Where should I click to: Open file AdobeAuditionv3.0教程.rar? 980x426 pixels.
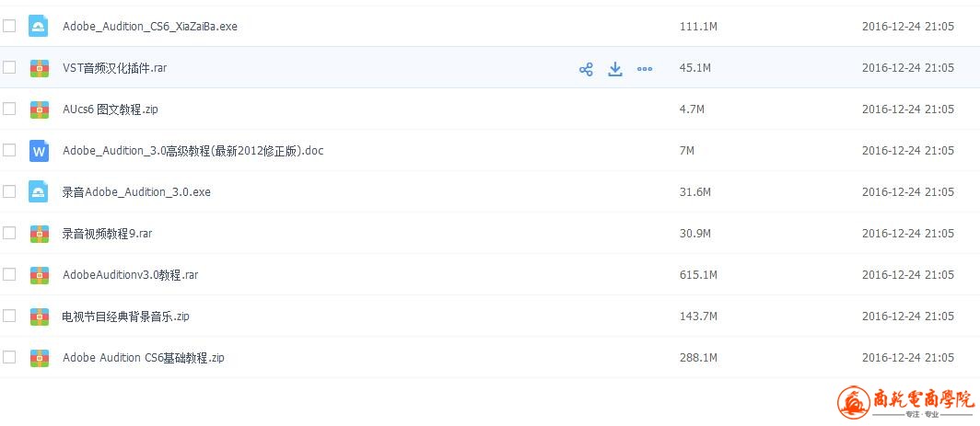[130, 275]
